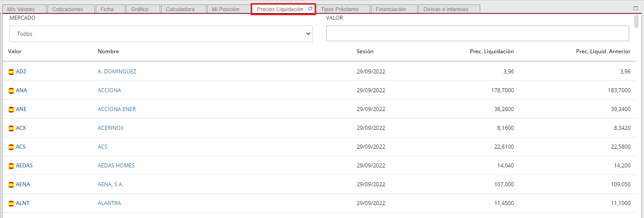Open the ANE ticker link
The height and width of the screenshot is (218, 644).
[x=21, y=109]
